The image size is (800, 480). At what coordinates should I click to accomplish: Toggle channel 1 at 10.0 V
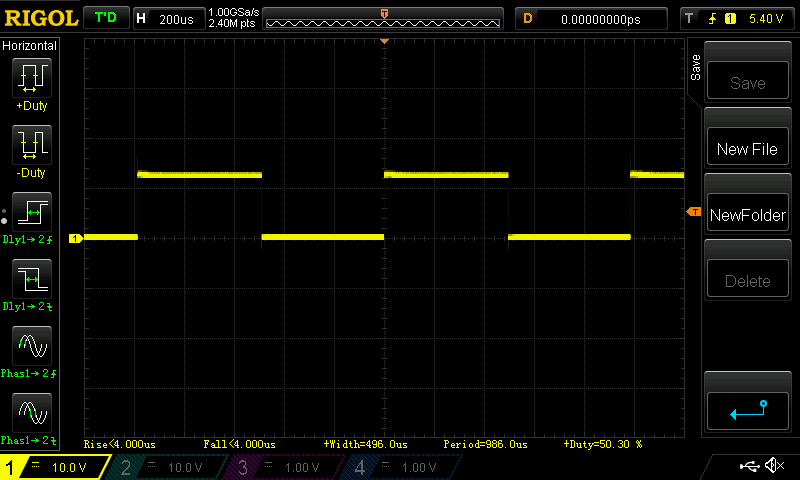click(54, 467)
